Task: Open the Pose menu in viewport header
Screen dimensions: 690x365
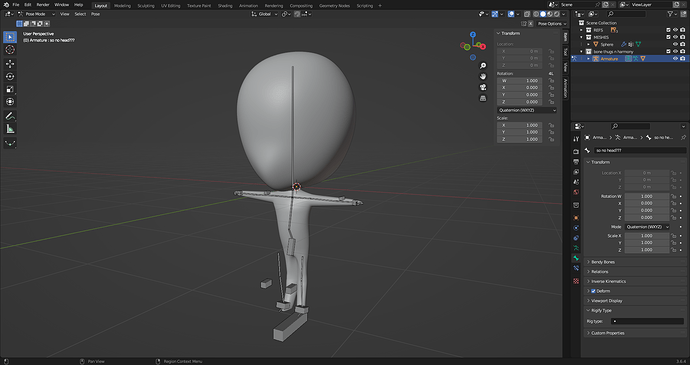Action: pos(95,14)
